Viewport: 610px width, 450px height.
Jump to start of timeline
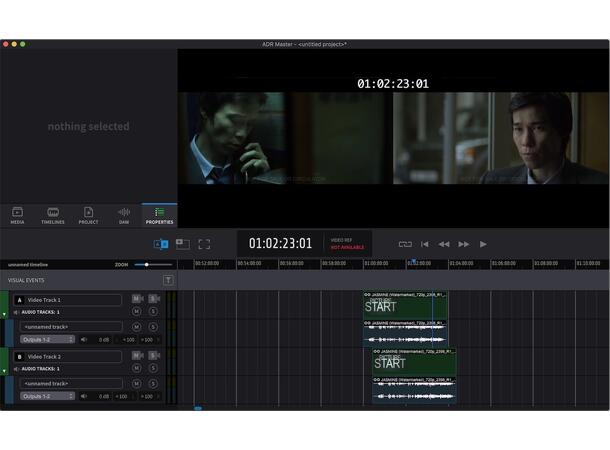pos(424,244)
